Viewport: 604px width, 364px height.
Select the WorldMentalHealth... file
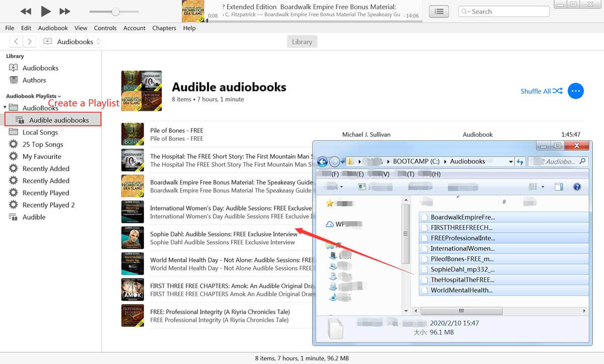coord(504,290)
